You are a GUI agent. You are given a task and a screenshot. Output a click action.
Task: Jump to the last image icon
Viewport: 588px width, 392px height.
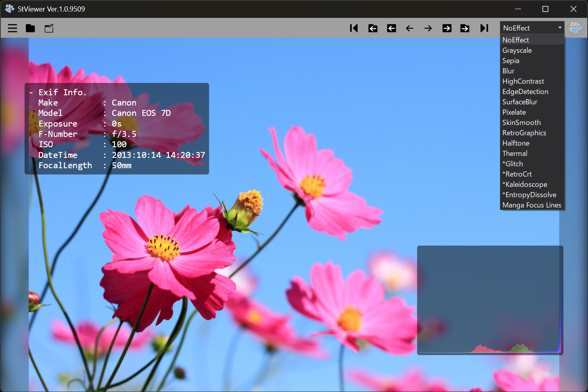pyautogui.click(x=484, y=28)
